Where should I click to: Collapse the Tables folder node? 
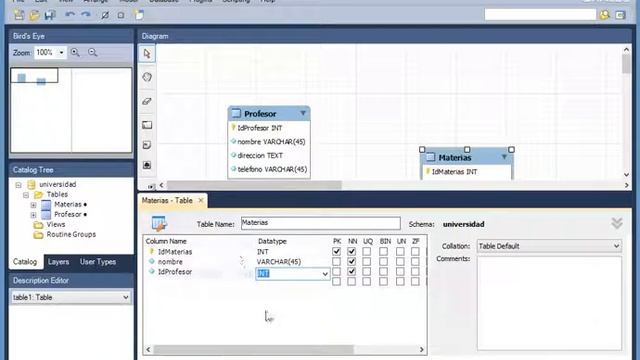click(26, 195)
